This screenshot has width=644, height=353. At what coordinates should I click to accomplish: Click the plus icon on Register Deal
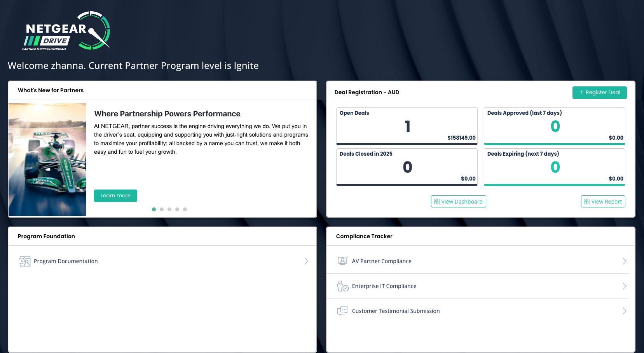point(581,92)
